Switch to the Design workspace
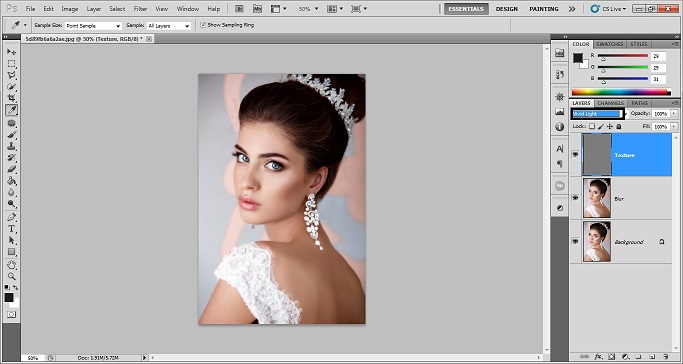 (x=507, y=9)
